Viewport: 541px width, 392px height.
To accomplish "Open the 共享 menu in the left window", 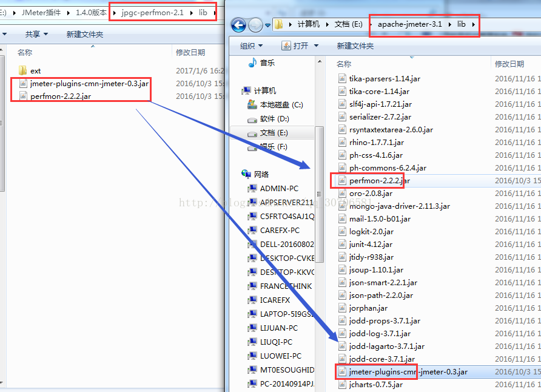I will point(36,34).
